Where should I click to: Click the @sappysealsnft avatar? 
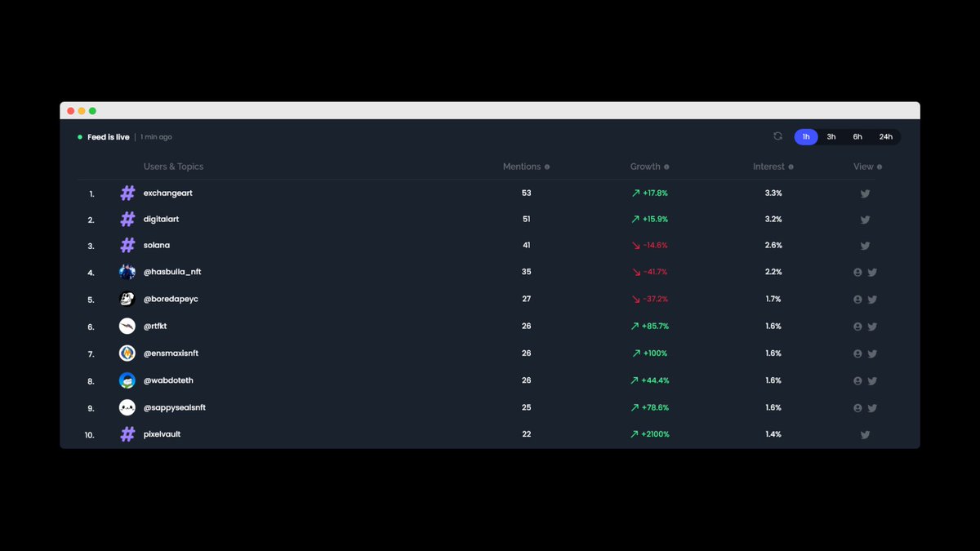click(x=127, y=407)
